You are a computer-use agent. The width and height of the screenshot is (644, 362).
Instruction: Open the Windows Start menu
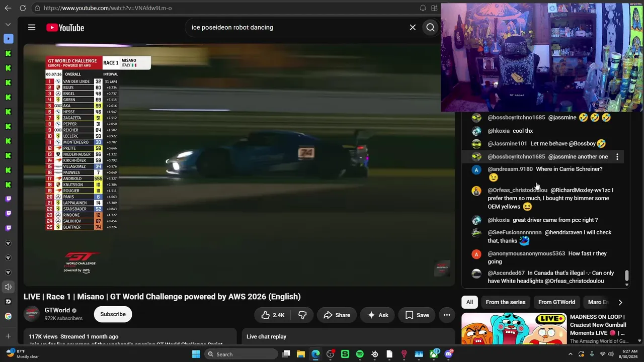(x=196, y=354)
